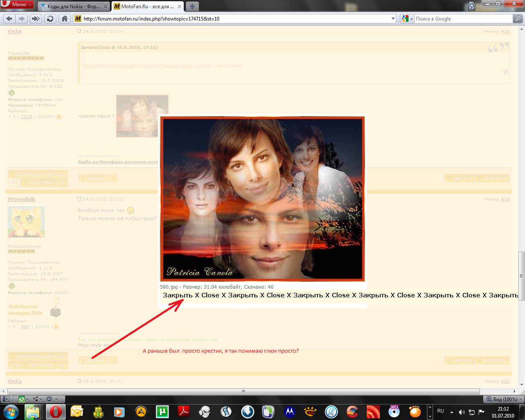Screen dimensions: 525x420
Task: Click the Fast Forward double-arrow button
Action: pyautogui.click(x=36, y=18)
